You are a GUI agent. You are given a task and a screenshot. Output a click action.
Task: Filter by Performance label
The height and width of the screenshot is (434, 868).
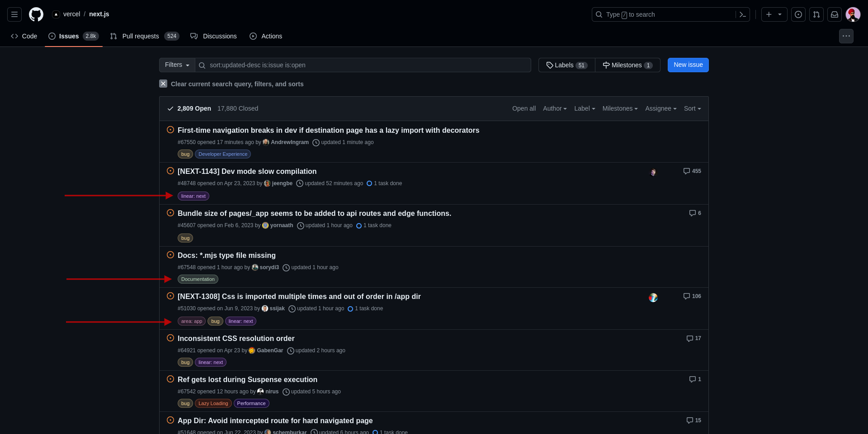pyautogui.click(x=251, y=403)
